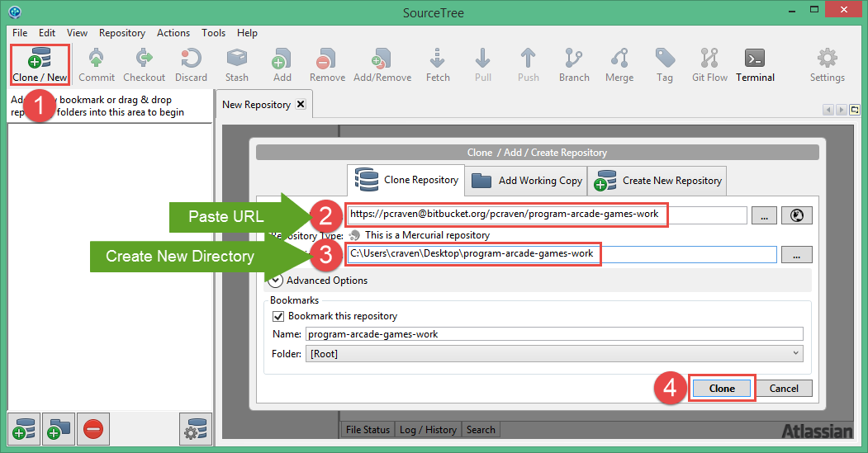Viewport: 868px width, 453px height.
Task: Click the Commit toolbar icon
Action: tap(97, 64)
